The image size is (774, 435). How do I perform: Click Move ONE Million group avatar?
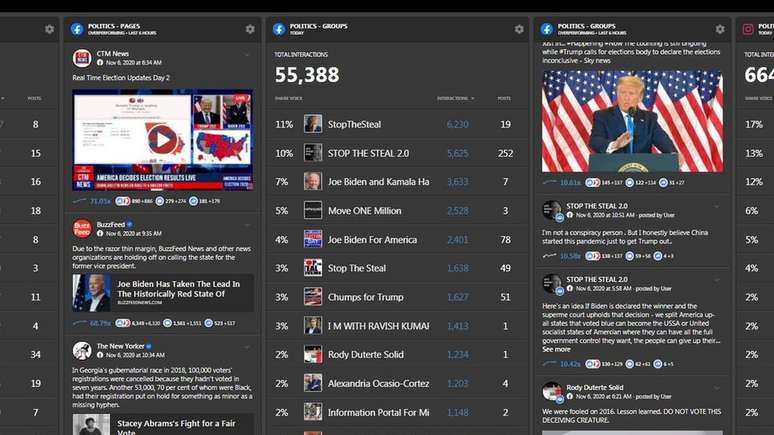point(313,210)
